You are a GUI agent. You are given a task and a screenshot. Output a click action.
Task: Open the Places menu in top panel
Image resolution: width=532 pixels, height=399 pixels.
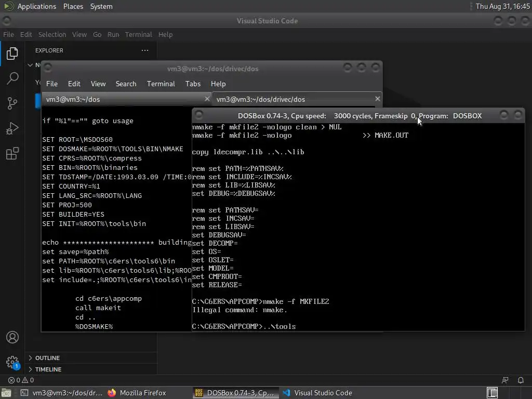point(73,6)
